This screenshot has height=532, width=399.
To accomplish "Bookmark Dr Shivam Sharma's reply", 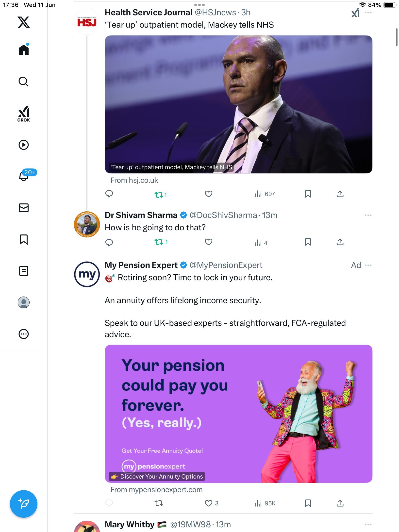I will (308, 242).
